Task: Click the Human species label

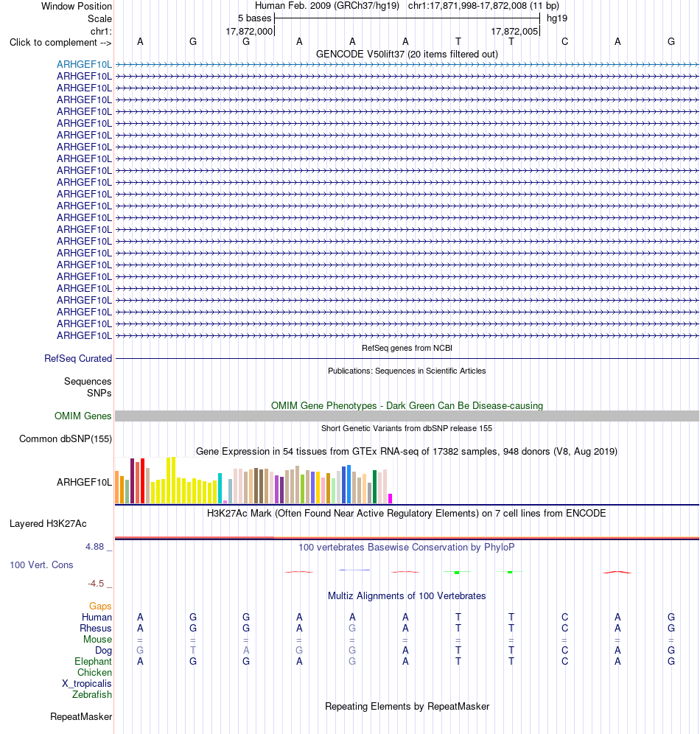Action: pyautogui.click(x=97, y=618)
